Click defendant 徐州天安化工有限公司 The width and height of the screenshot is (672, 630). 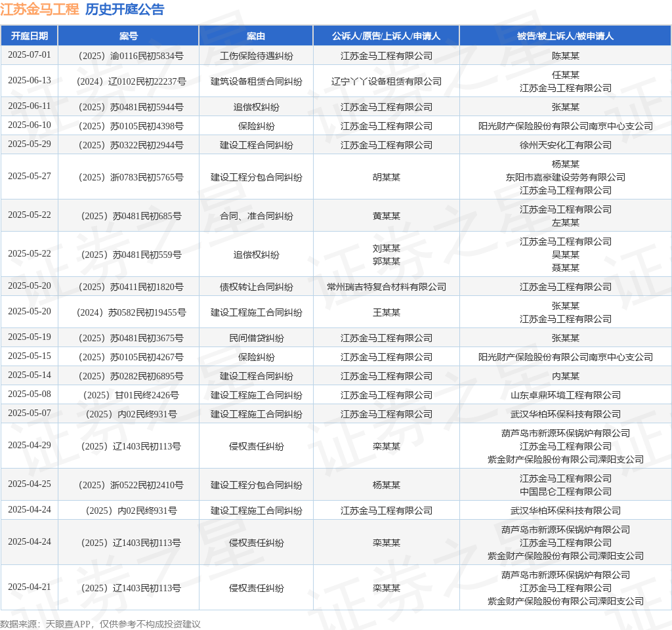565,145
